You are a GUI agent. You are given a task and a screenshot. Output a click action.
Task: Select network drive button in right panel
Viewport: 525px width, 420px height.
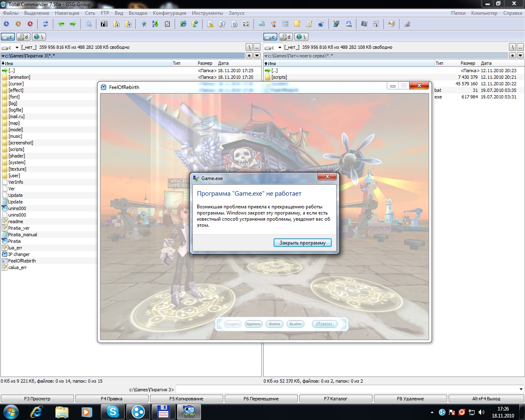coord(301,37)
